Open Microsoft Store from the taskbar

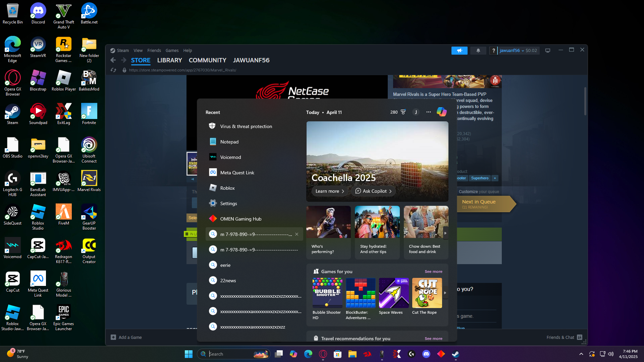point(338,354)
